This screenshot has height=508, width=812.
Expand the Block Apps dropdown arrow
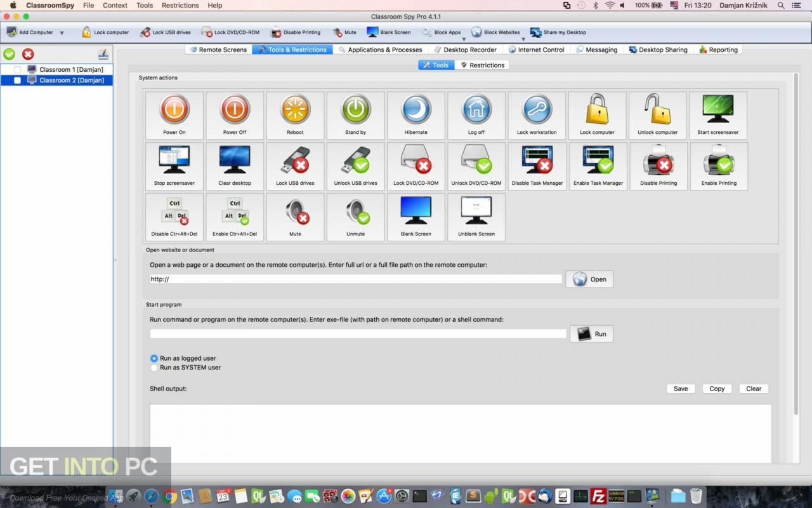point(464,39)
